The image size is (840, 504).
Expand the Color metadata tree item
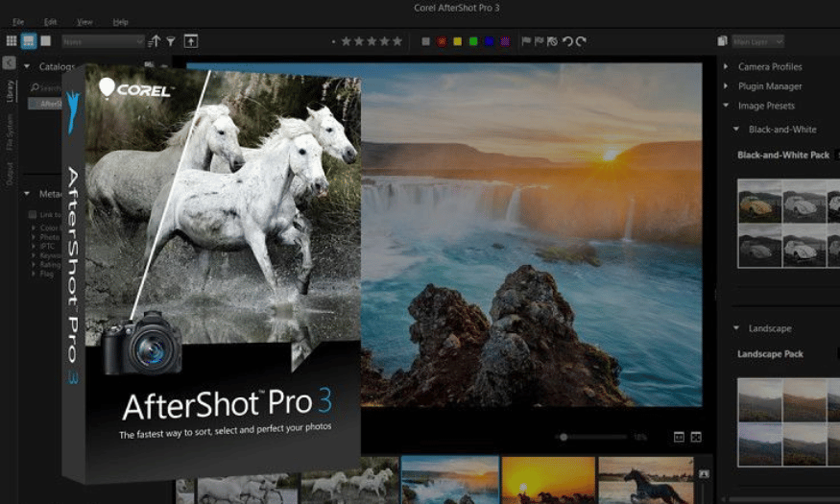pyautogui.click(x=34, y=228)
